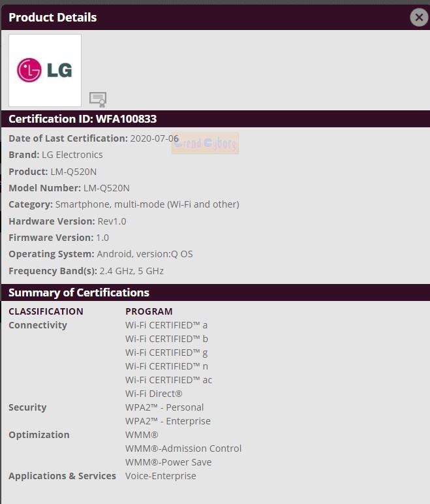The image size is (430, 504).
Task: Click the Model Number LM-Q520N row
Action: pos(69,188)
